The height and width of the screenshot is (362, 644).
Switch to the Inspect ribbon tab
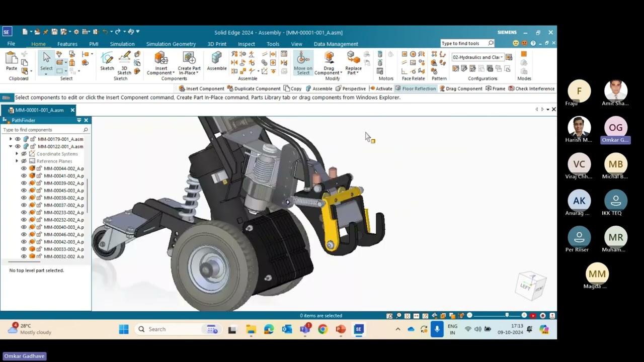coord(247,44)
